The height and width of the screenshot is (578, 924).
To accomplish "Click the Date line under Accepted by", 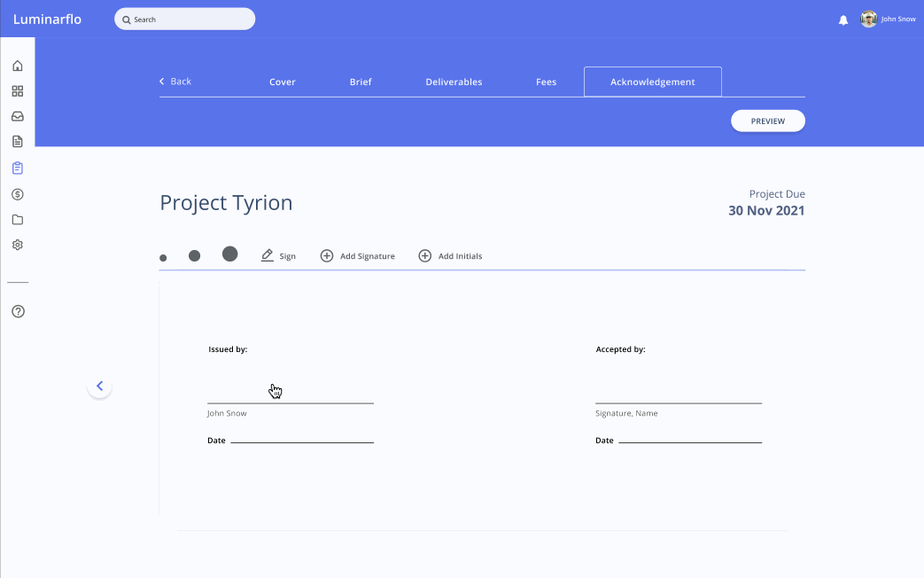I will click(691, 441).
